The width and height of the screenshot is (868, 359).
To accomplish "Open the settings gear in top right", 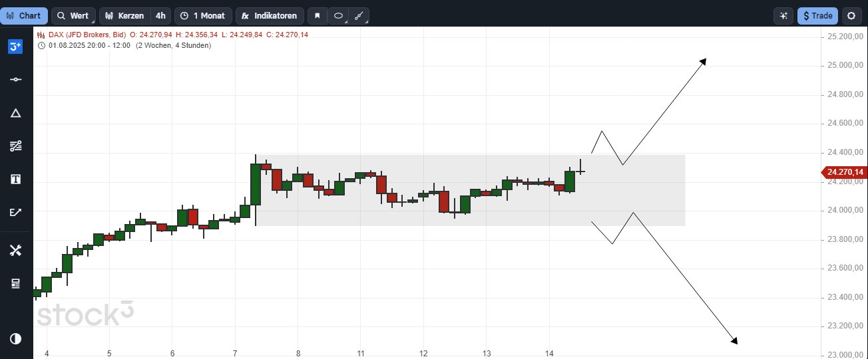I will click(x=851, y=16).
